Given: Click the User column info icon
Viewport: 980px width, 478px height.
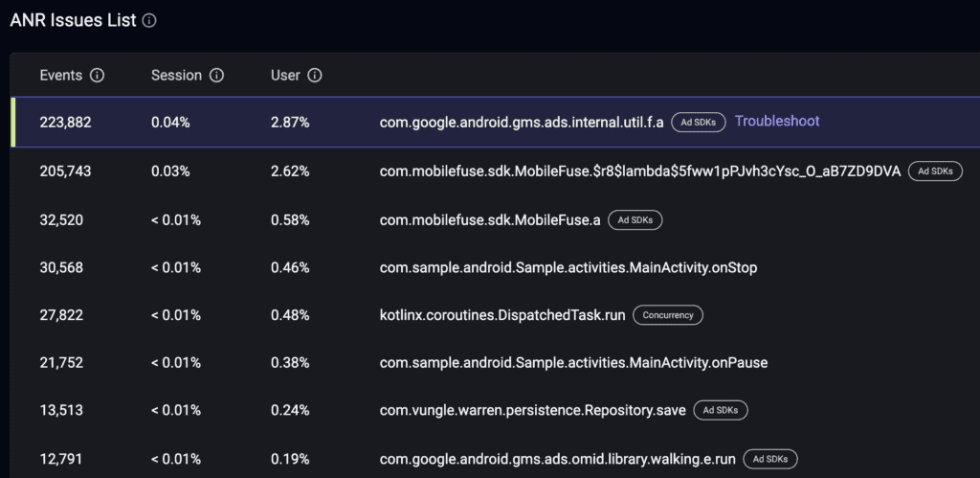Looking at the screenshot, I should (315, 76).
